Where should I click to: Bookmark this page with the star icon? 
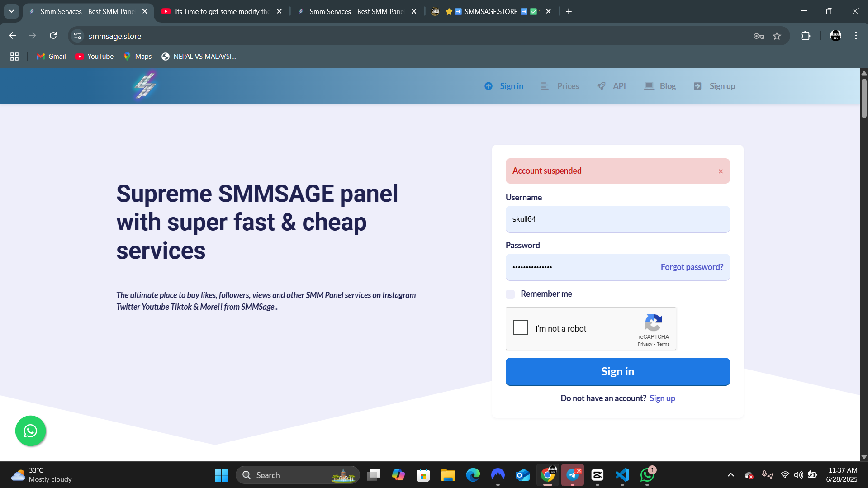click(x=777, y=36)
